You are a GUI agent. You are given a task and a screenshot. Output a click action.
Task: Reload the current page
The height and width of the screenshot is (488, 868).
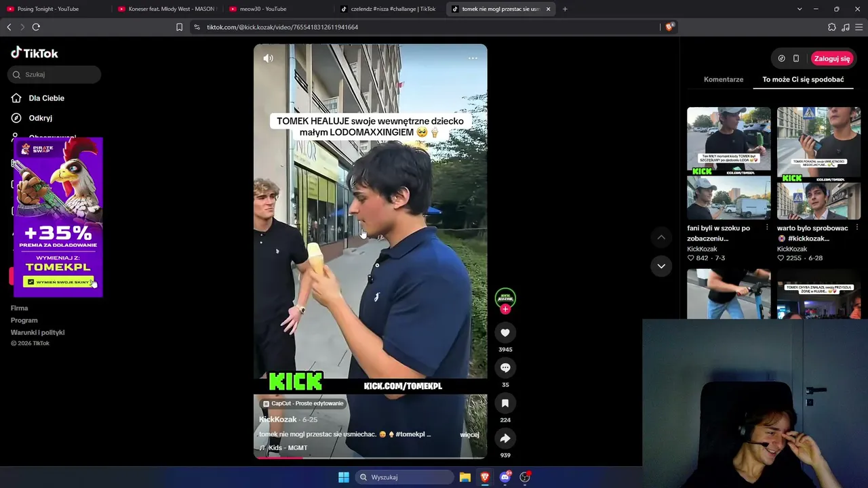click(x=36, y=27)
